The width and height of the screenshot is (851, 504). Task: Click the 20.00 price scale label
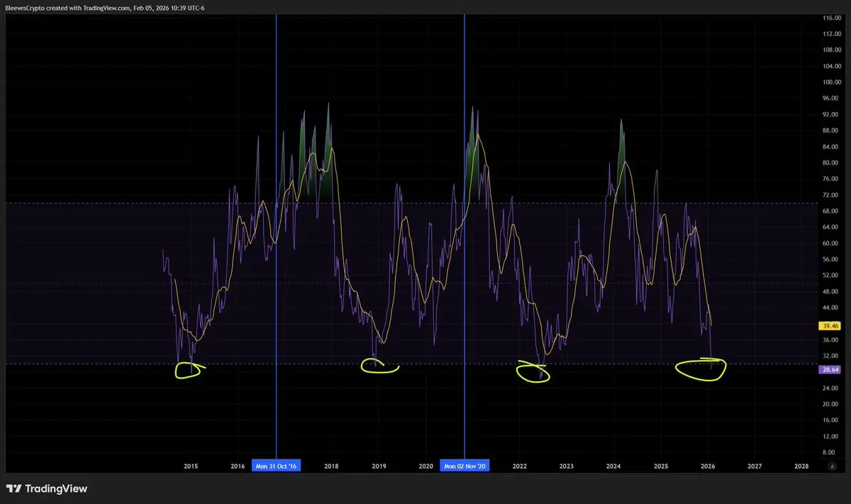pos(831,404)
